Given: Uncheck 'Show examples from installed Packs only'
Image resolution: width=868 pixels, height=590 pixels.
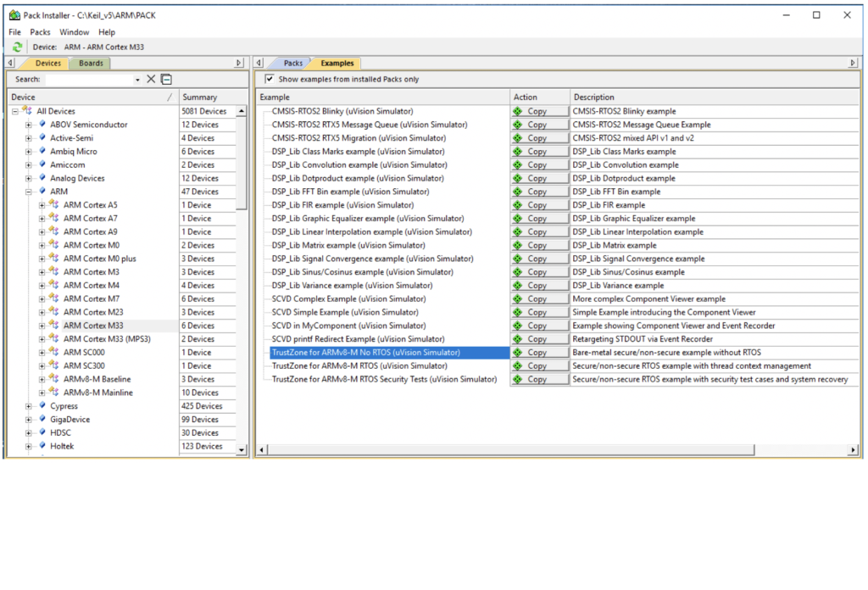Looking at the screenshot, I should pos(270,78).
